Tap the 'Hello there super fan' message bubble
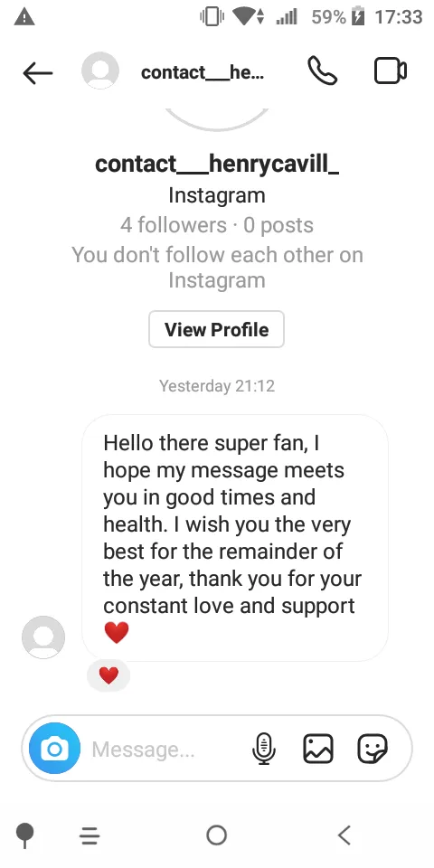Viewport: 434px width, 868px height. click(x=235, y=537)
